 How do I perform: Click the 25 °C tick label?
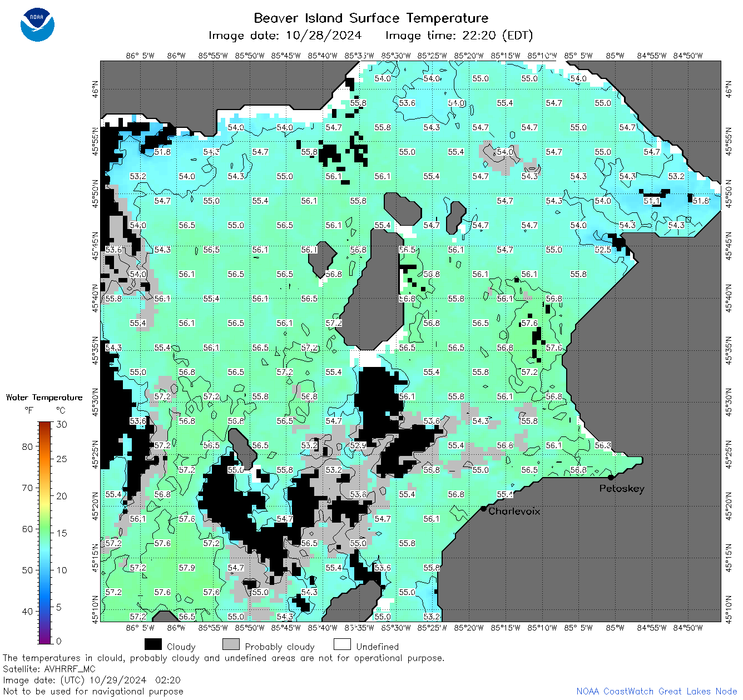click(62, 459)
